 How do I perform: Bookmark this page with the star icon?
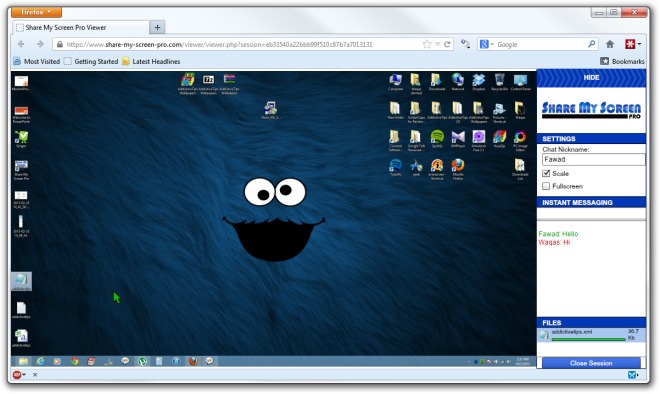(427, 44)
